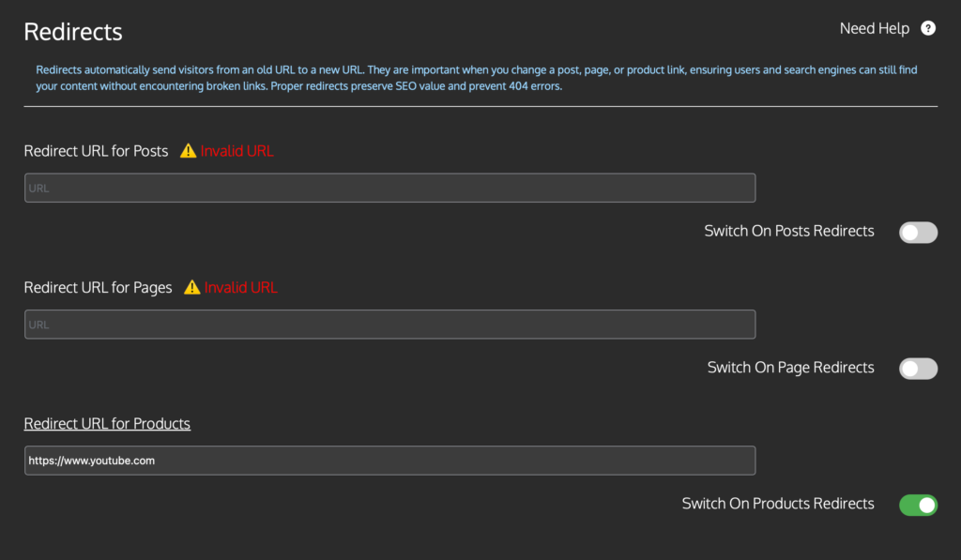The height and width of the screenshot is (560, 961).
Task: Click inside the Posts redirect URL field
Action: [389, 188]
